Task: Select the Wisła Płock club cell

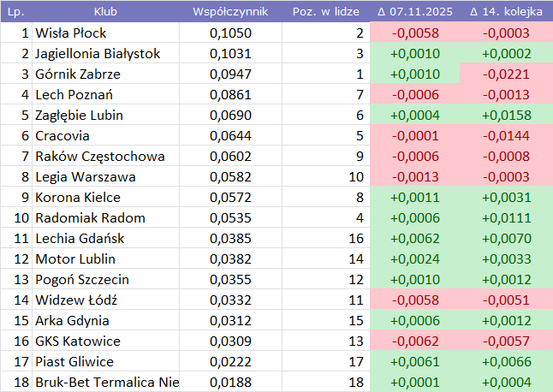Action: 105,33
